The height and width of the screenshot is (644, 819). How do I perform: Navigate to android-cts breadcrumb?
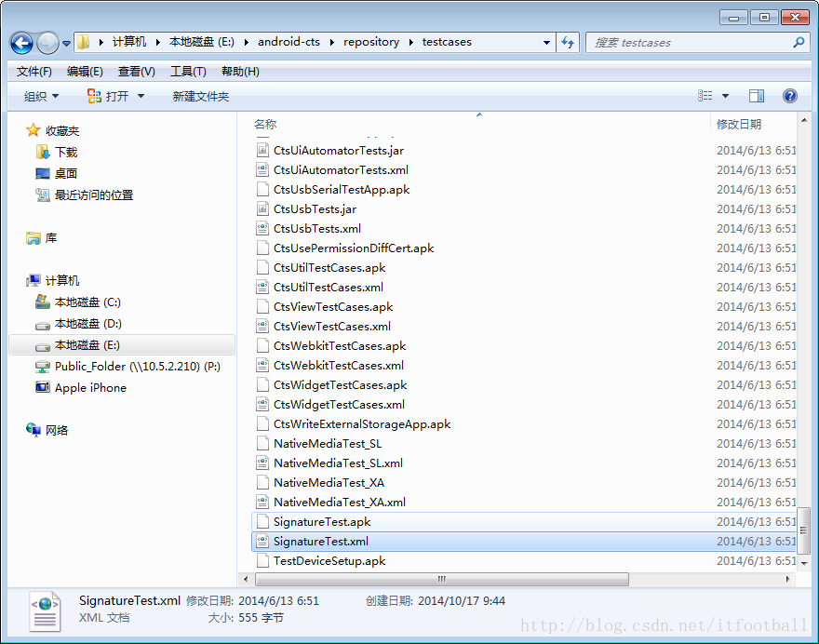tap(289, 42)
